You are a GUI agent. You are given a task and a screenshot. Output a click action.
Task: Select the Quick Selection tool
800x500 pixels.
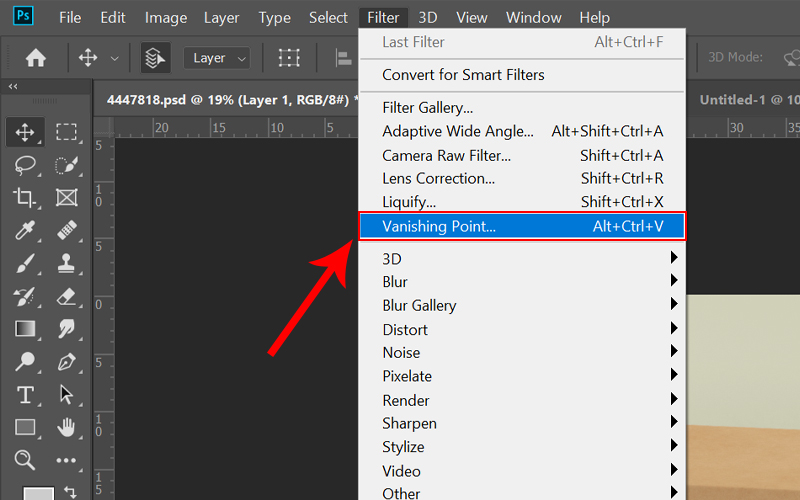coord(66,165)
